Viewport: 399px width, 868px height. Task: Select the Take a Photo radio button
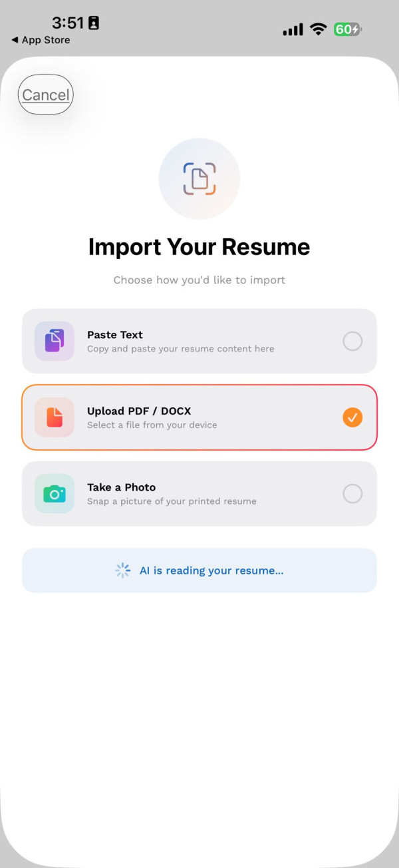352,494
